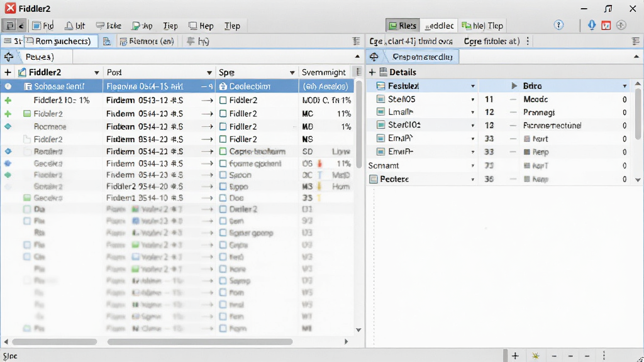
Task: Click the Peotere row icon in Details
Action: coord(374,179)
